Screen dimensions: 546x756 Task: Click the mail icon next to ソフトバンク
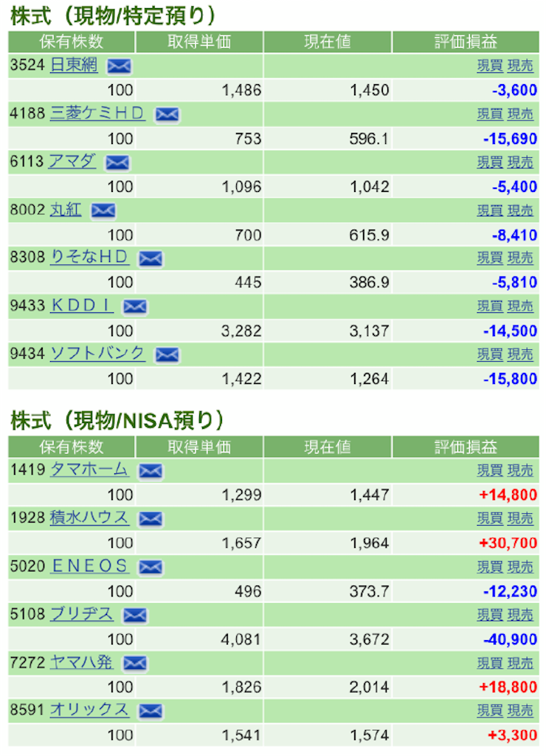click(x=167, y=355)
